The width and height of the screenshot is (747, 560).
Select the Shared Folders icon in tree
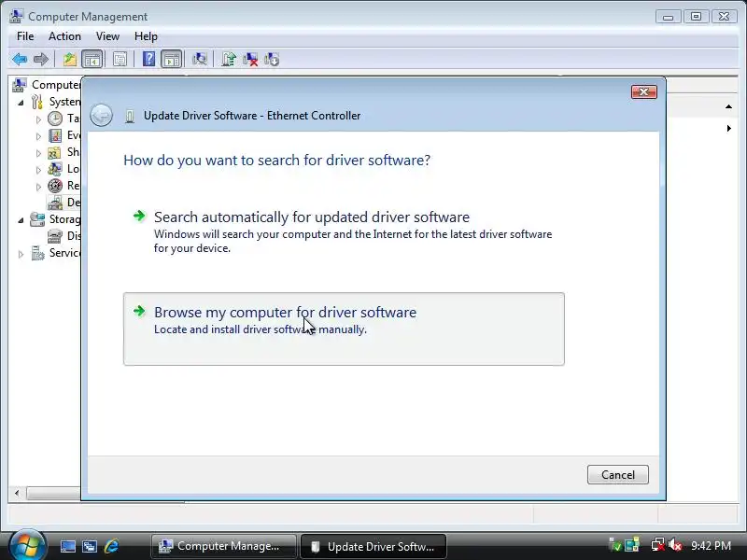[x=54, y=152]
